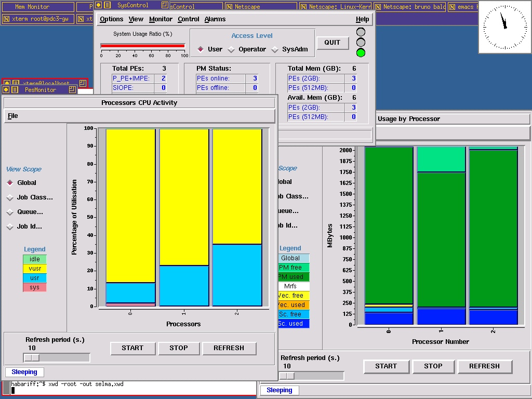The width and height of the screenshot is (532, 399).
Task: Click the P_PE+IMPE value field
Action: tap(160, 78)
